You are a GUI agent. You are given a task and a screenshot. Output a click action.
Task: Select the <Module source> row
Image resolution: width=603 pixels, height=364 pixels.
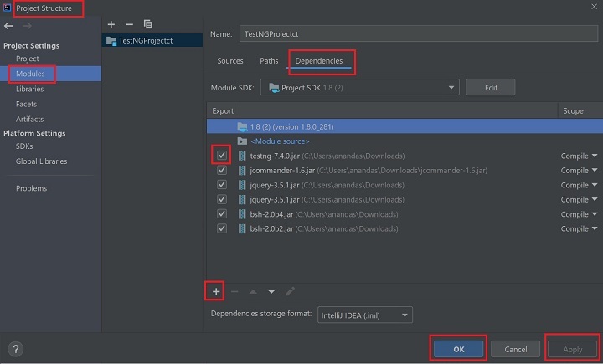click(x=405, y=141)
